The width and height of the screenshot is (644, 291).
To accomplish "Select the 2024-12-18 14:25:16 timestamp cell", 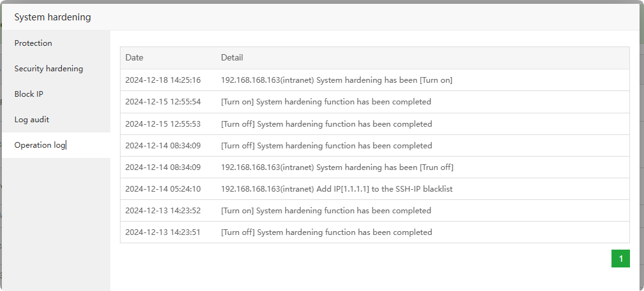I will (163, 80).
